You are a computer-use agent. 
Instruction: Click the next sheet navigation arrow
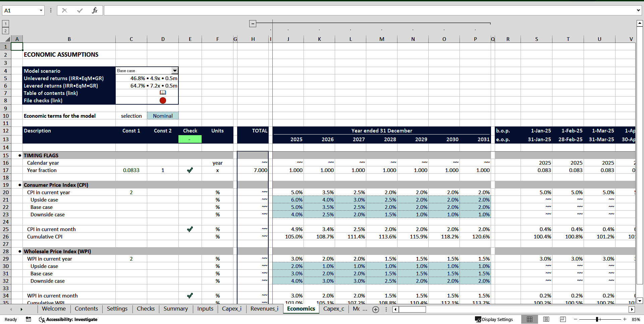21,309
